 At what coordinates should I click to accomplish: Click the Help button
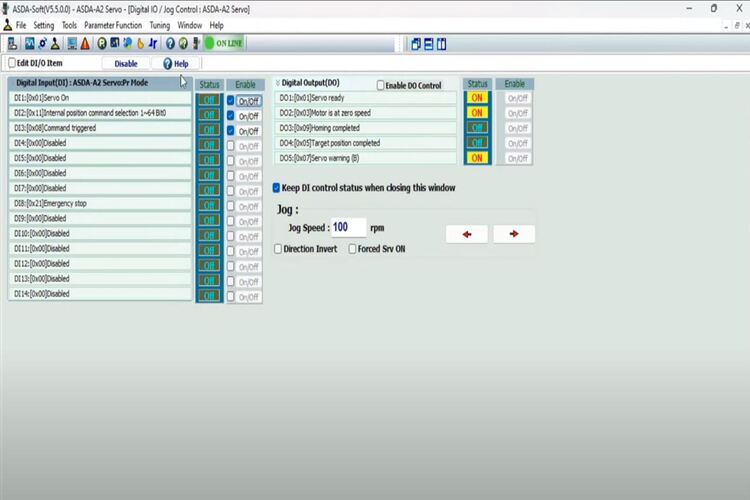point(175,63)
